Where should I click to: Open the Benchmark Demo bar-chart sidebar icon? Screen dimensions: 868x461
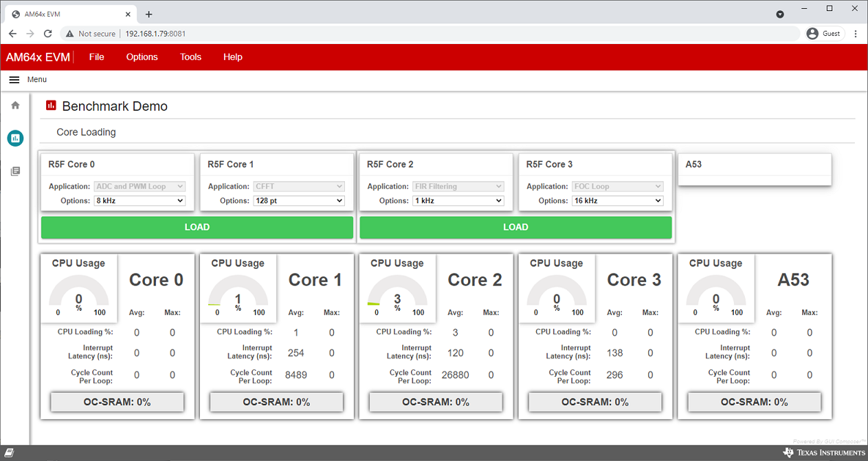pos(15,138)
